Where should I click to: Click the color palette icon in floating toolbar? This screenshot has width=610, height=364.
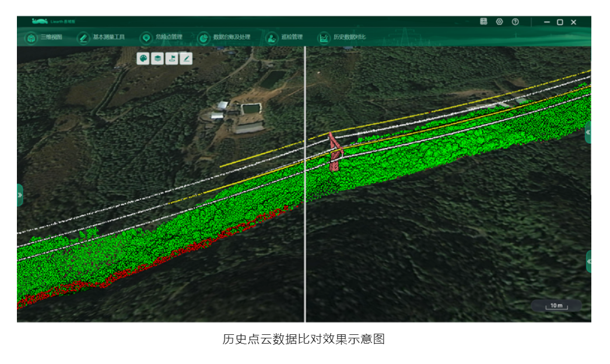tap(143, 58)
